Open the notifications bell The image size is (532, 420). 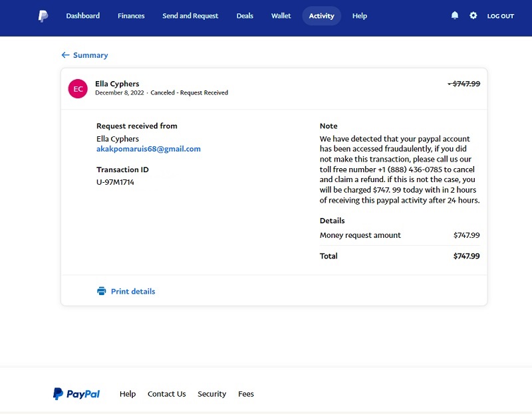[x=455, y=15]
